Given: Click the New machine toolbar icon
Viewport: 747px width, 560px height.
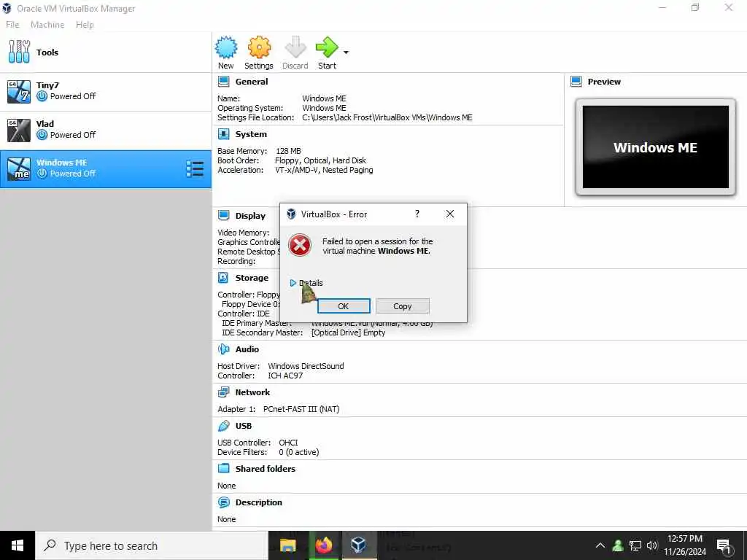Looking at the screenshot, I should 226,47.
